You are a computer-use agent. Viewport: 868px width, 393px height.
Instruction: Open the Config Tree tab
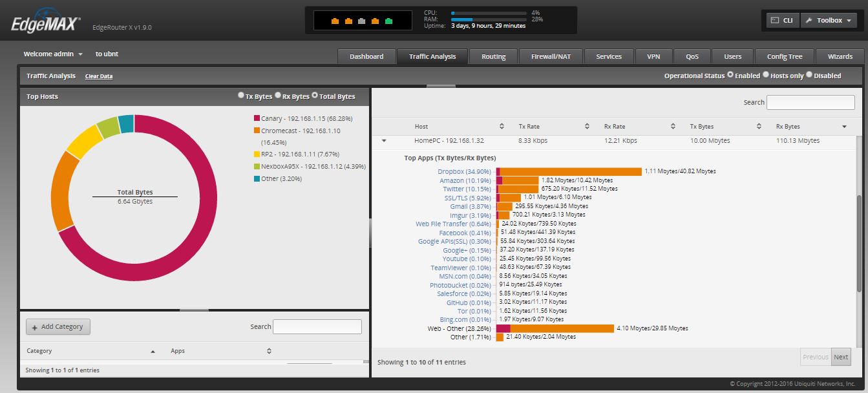785,57
